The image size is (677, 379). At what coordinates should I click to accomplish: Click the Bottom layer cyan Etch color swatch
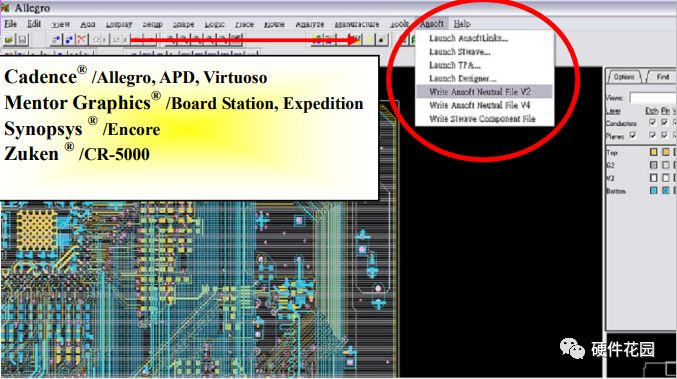(654, 190)
